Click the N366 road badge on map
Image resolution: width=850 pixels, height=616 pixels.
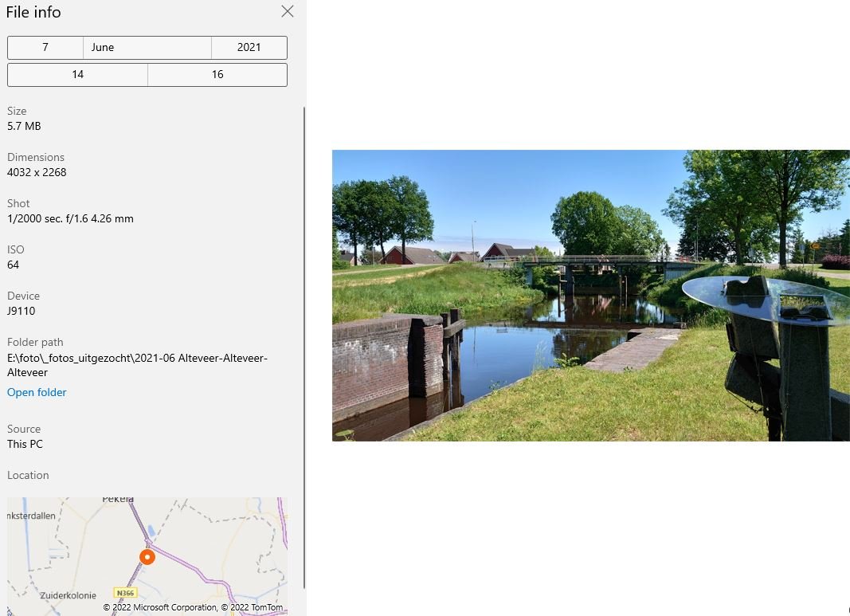125,593
